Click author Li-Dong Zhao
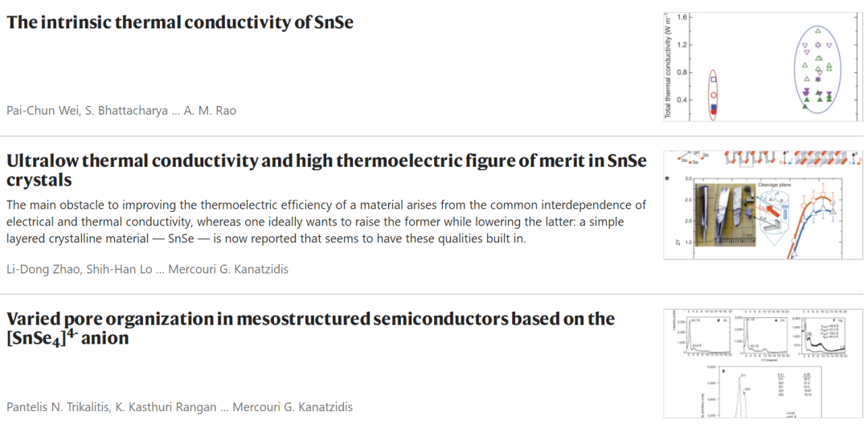Viewport: 868px width, 428px height. pyautogui.click(x=39, y=269)
